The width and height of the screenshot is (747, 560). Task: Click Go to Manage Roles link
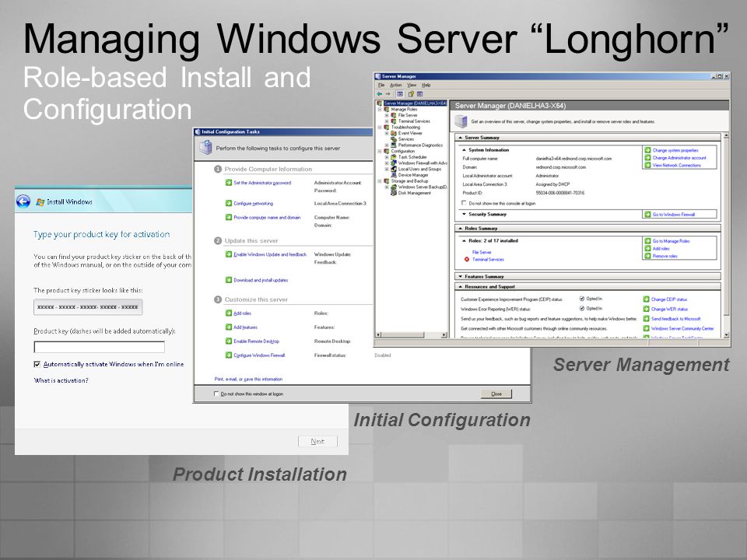tap(671, 241)
